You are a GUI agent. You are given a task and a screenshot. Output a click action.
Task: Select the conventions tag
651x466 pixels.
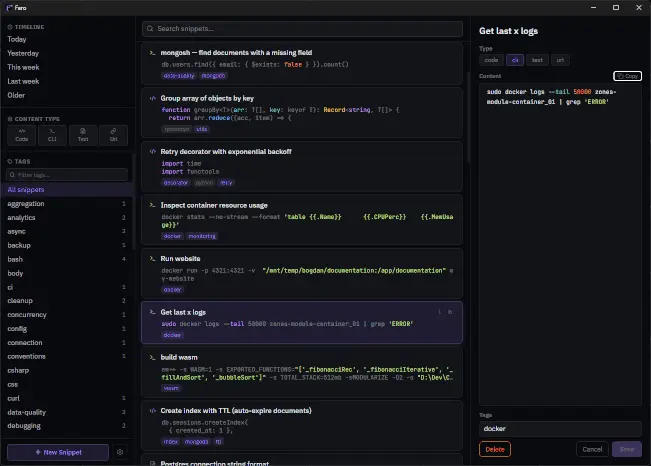point(66,356)
